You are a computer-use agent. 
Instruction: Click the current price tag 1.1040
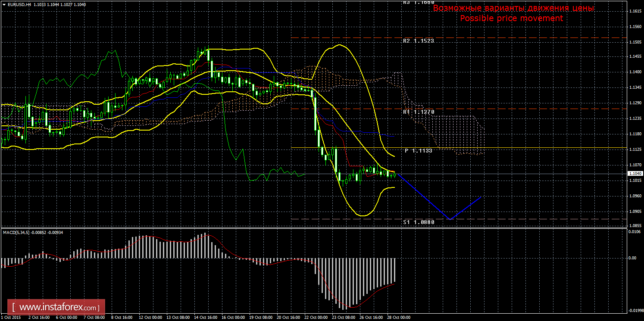coord(635,173)
